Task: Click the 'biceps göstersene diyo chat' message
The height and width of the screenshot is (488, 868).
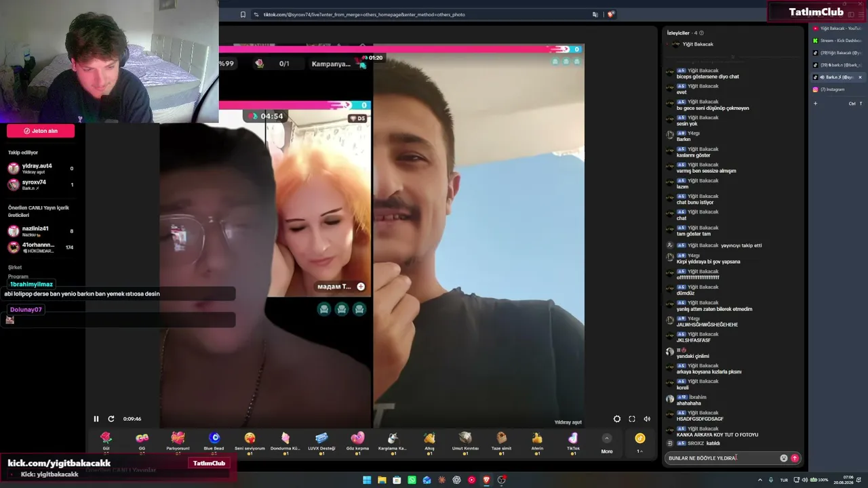Action: tap(708, 77)
